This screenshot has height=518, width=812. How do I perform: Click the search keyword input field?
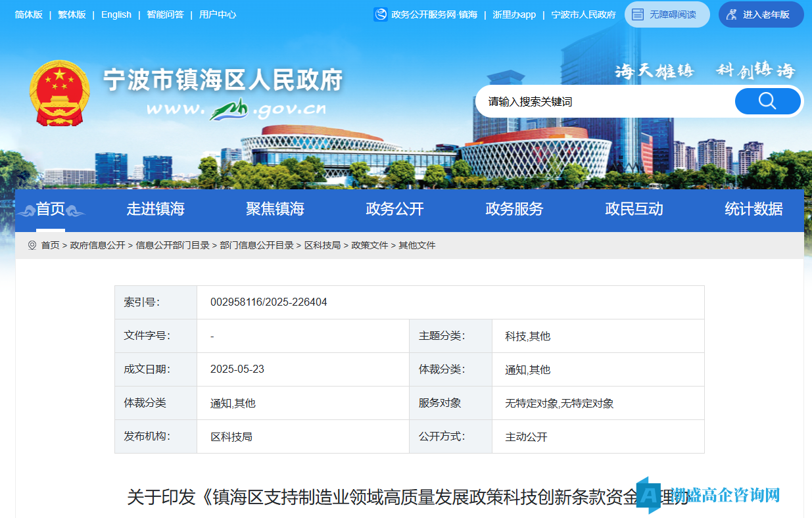pos(605,102)
